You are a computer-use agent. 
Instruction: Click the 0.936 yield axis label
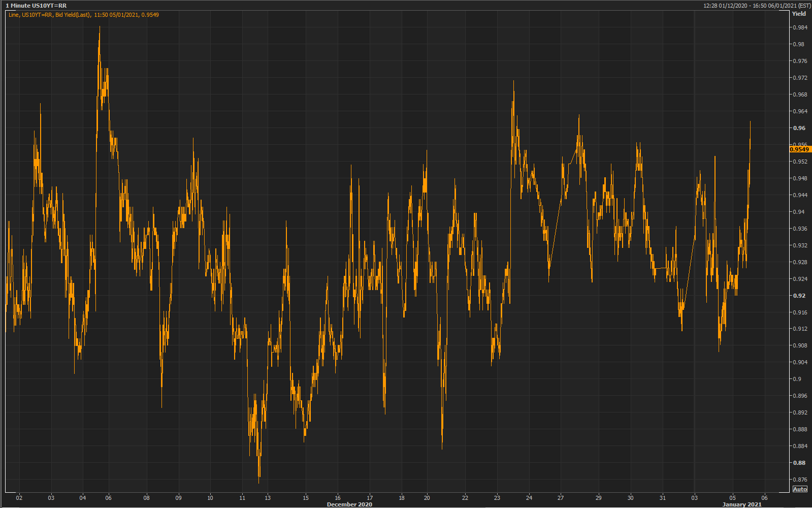(800, 229)
